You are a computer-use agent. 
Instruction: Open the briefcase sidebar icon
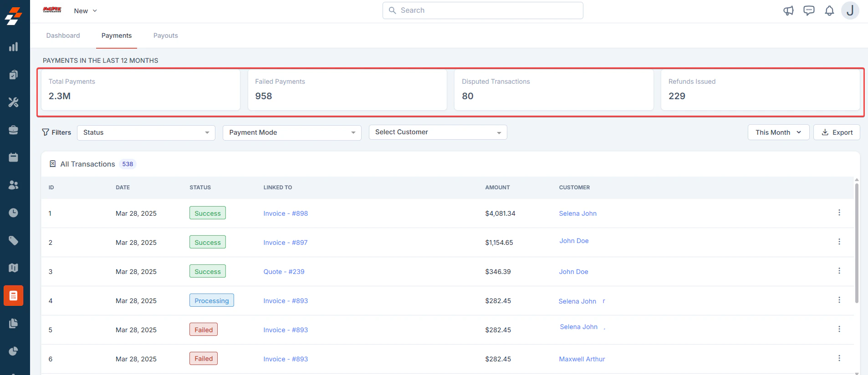(x=14, y=130)
